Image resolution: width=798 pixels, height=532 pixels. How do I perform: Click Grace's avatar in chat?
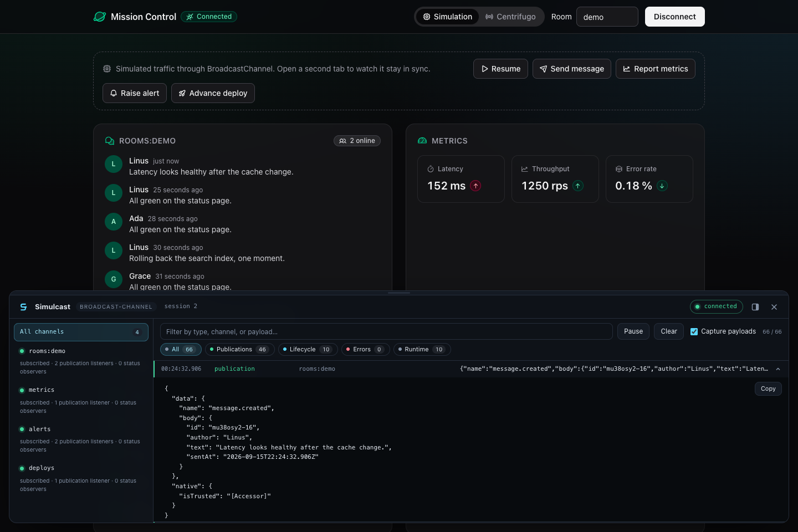point(114,279)
